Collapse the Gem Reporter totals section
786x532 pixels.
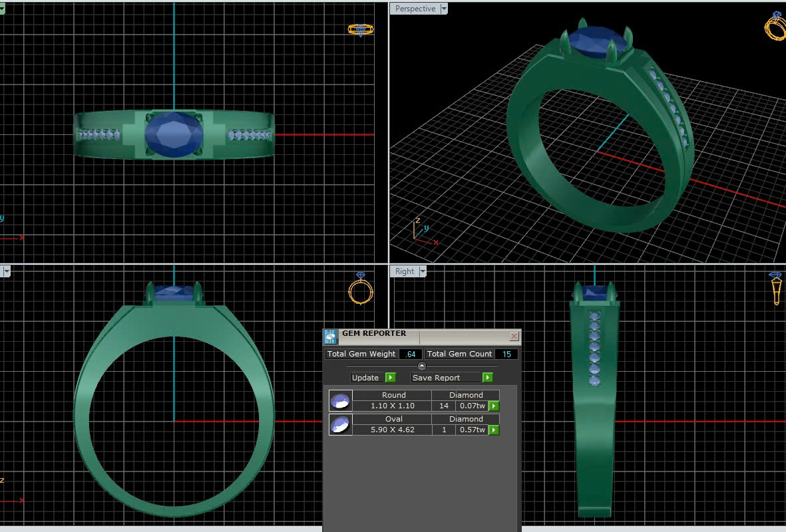(421, 366)
